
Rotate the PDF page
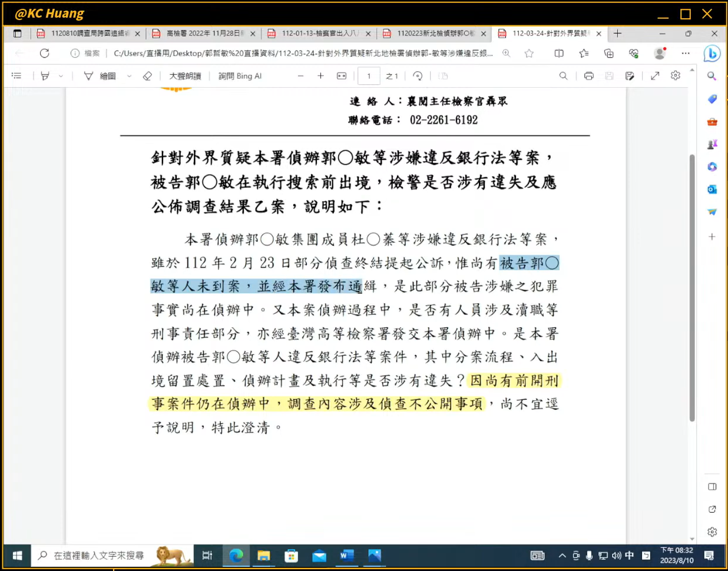[x=418, y=76]
